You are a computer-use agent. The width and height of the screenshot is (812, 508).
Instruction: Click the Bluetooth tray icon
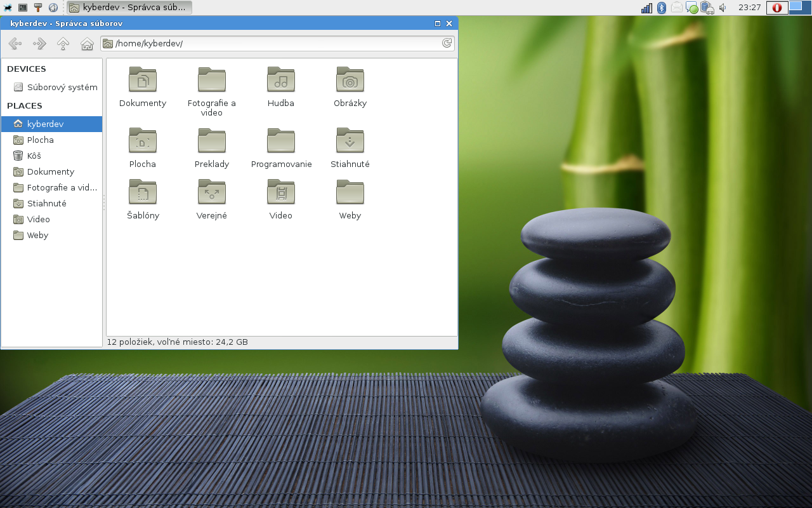(x=662, y=8)
